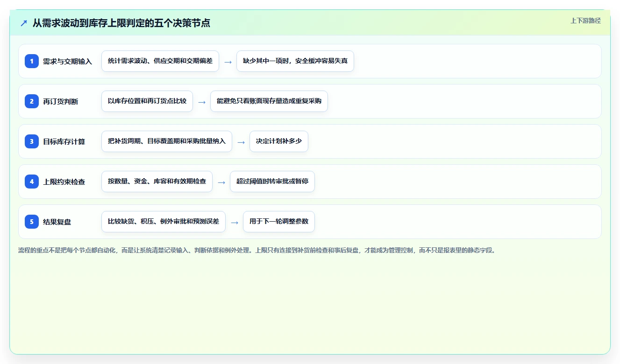Click the box 决定计划补多少
This screenshot has width=620, height=364.
click(279, 141)
